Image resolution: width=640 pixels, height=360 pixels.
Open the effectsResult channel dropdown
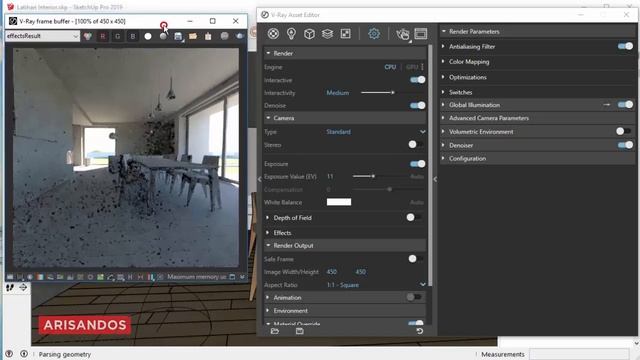(x=42, y=36)
